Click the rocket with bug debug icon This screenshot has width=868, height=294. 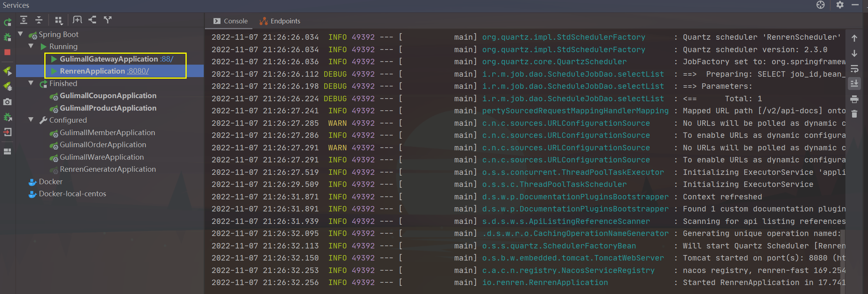click(x=7, y=86)
